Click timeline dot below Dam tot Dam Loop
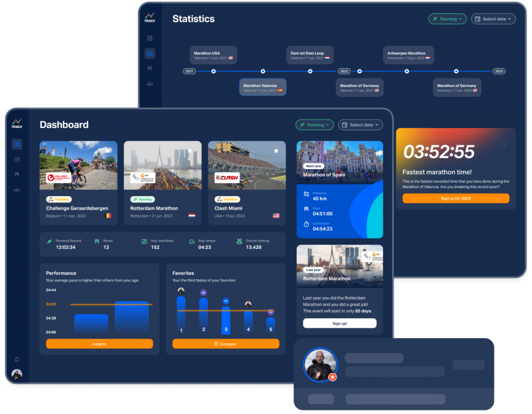This screenshot has height=414, width=532. click(310, 71)
